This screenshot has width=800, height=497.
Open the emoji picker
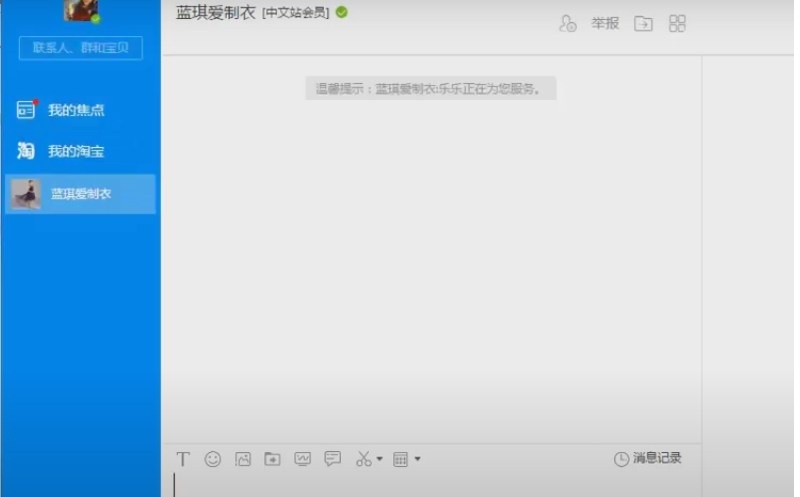coord(213,459)
